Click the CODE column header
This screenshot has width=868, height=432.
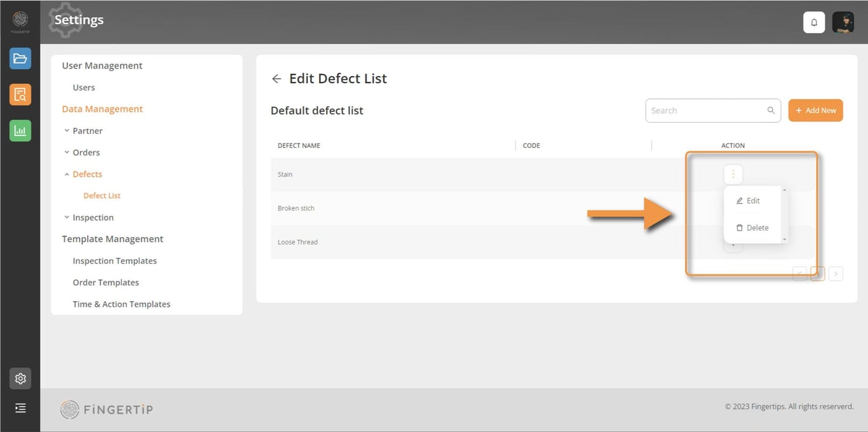coord(531,145)
